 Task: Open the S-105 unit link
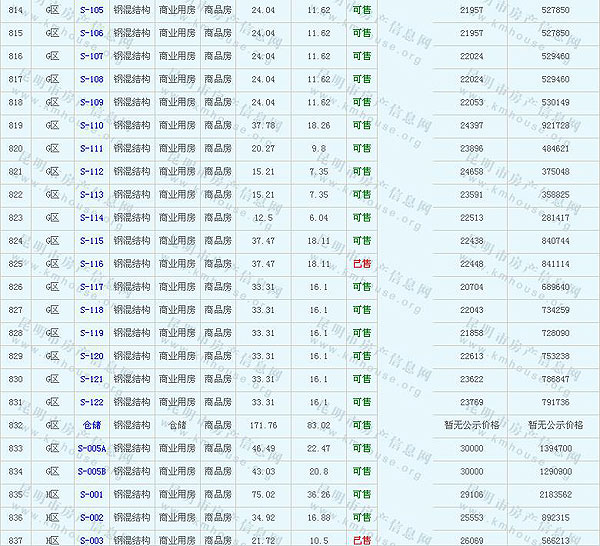(x=90, y=10)
